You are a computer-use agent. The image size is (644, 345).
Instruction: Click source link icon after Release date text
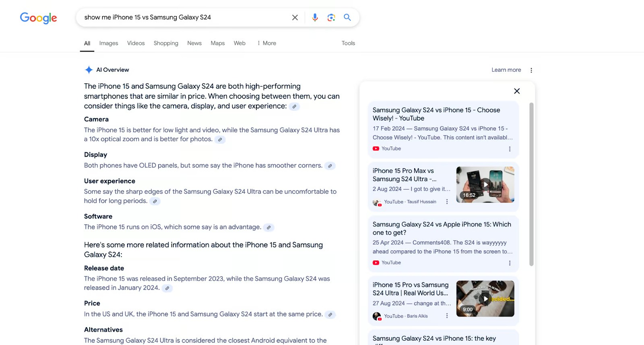coord(167,288)
